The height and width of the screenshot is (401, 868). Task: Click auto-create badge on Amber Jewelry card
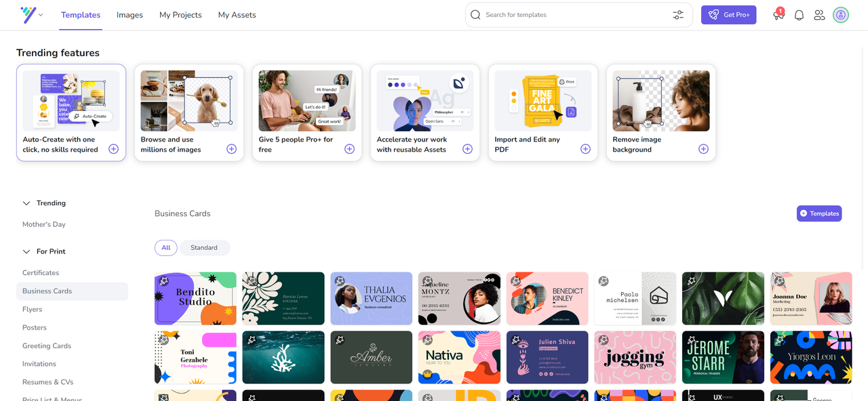[339, 339]
